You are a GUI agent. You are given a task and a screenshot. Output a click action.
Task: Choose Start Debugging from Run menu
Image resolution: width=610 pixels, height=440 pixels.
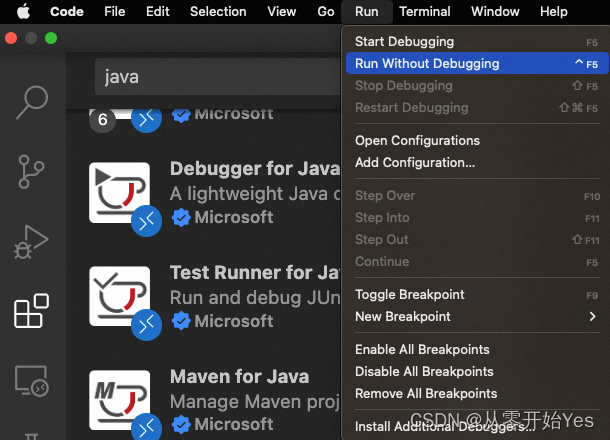(x=477, y=42)
